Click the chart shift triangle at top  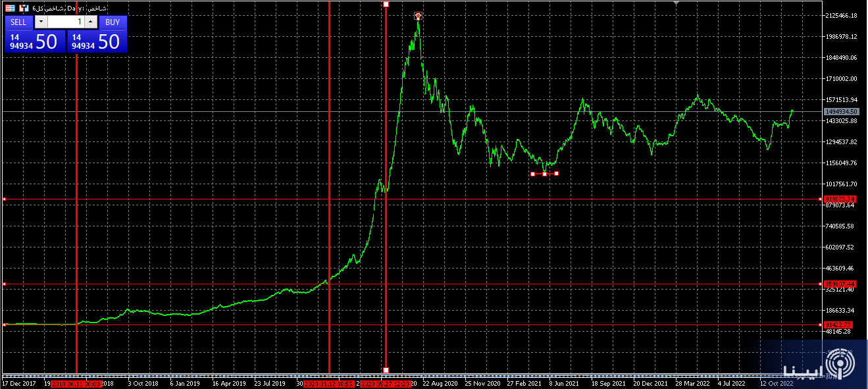coord(677,3)
